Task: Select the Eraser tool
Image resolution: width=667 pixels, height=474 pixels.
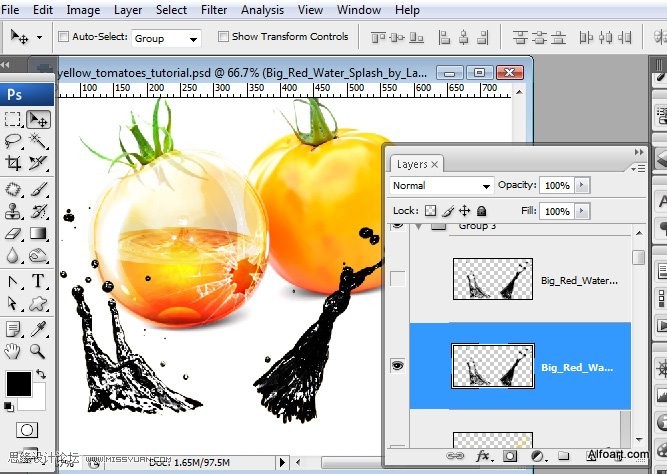Action: (13, 234)
